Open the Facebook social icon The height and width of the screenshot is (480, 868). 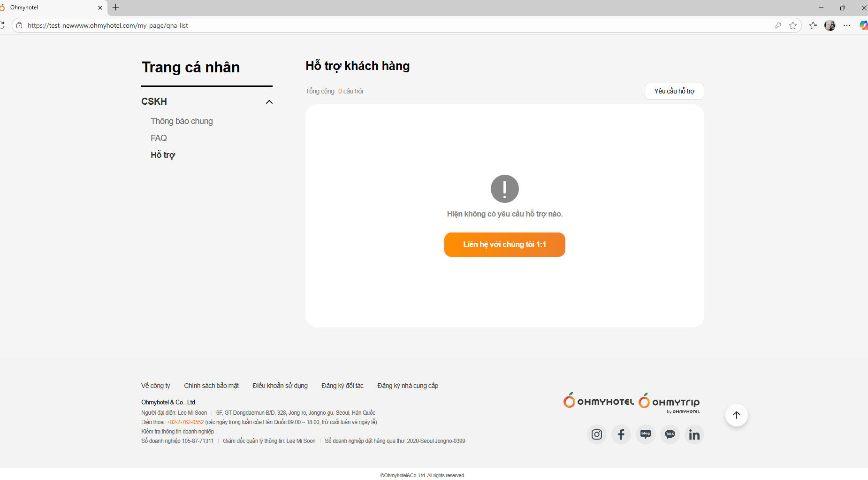tap(621, 434)
